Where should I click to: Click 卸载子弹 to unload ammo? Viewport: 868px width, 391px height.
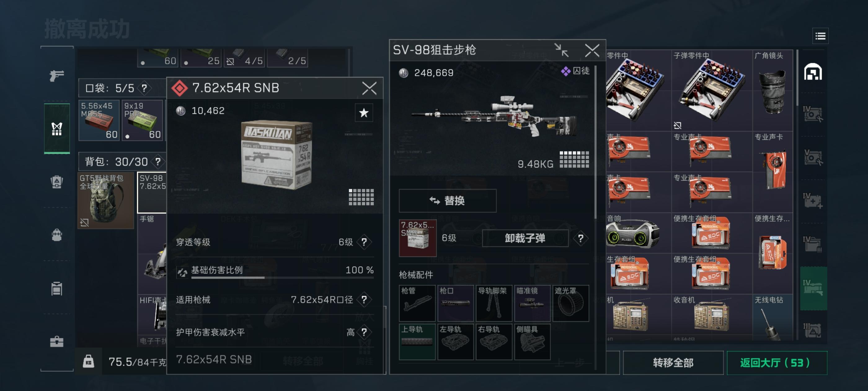[525, 239]
